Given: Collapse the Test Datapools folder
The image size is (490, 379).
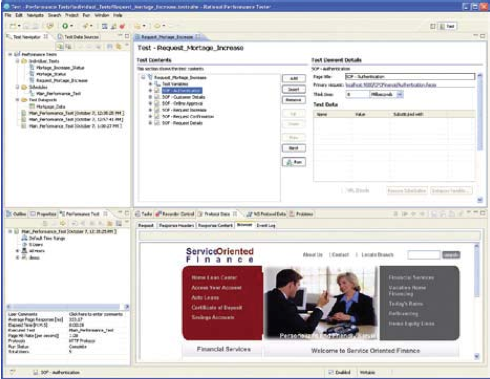Looking at the screenshot, I should coord(17,100).
